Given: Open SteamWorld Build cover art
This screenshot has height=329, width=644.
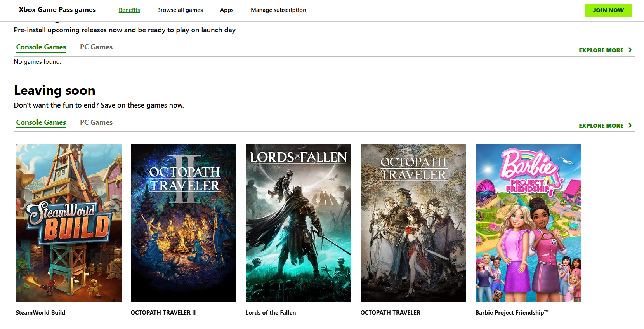Looking at the screenshot, I should (x=69, y=223).
